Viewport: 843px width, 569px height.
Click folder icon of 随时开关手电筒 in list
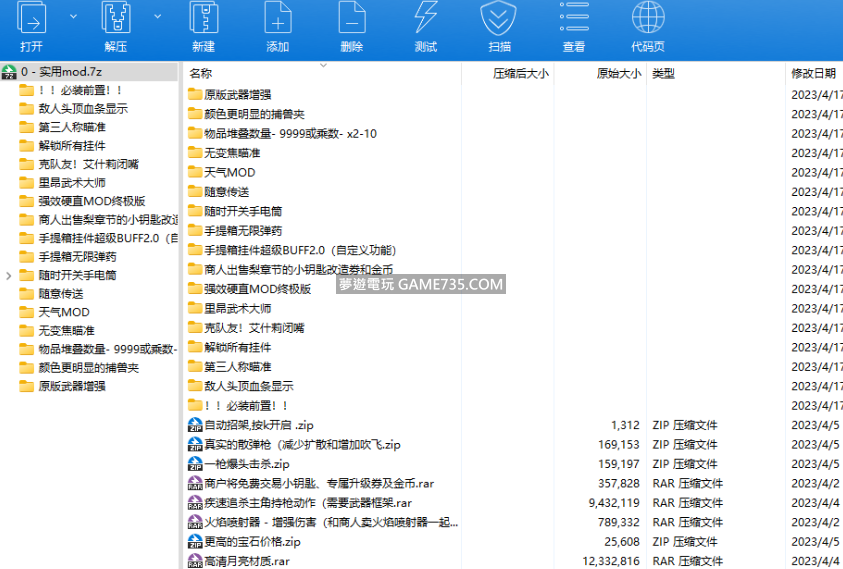195,211
